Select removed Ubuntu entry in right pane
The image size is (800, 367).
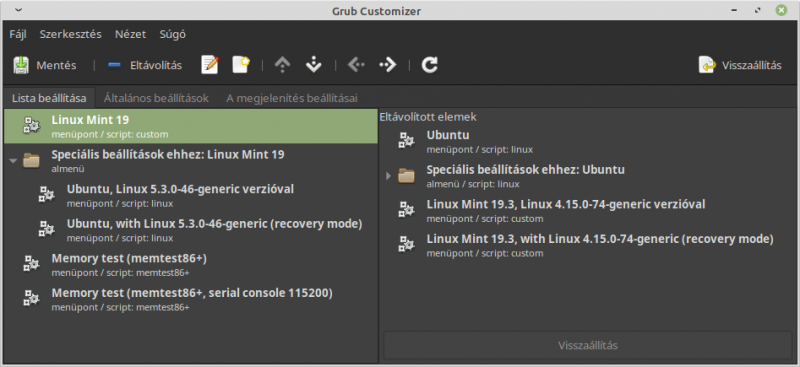[589, 141]
